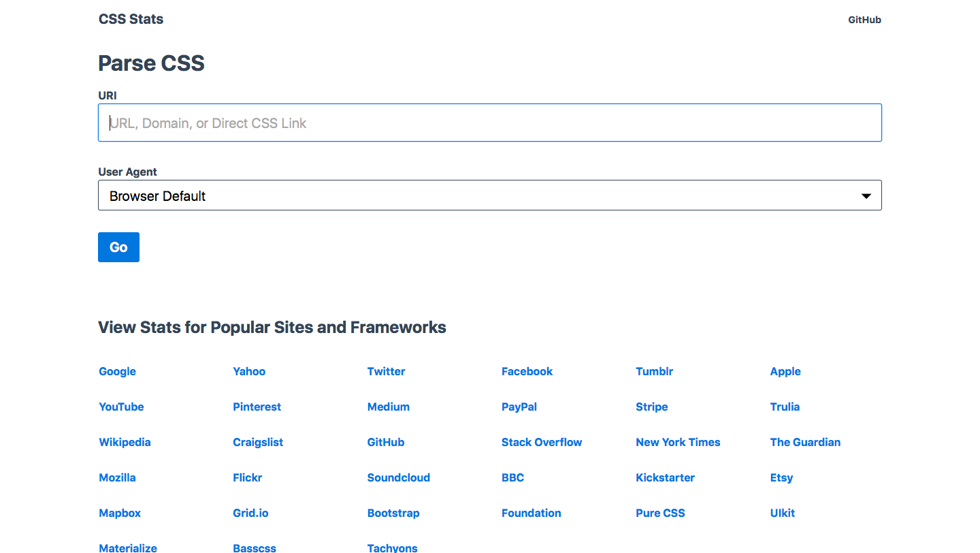This screenshot has height=553, width=980.
Task: View stats for Stripe
Action: (x=652, y=407)
